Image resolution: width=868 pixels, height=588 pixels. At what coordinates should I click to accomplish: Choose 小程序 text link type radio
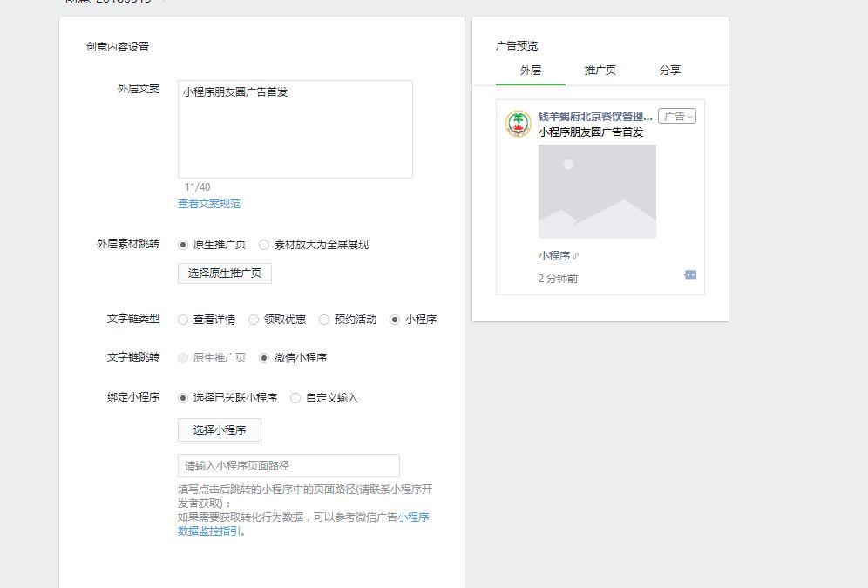tap(394, 320)
